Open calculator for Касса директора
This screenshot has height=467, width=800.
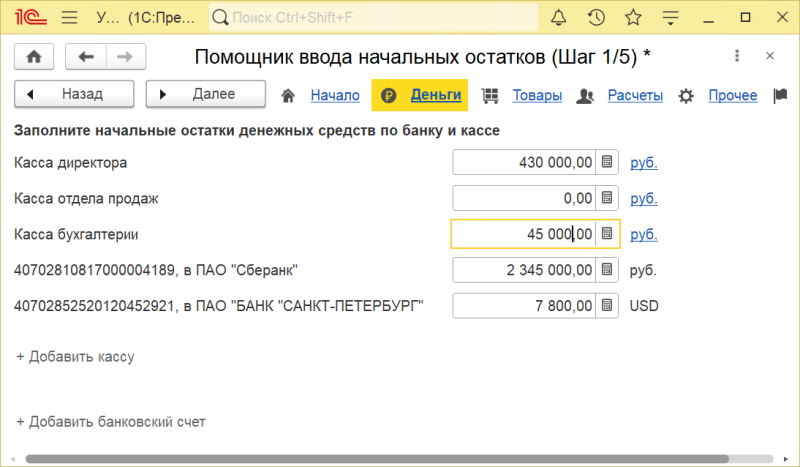click(607, 162)
